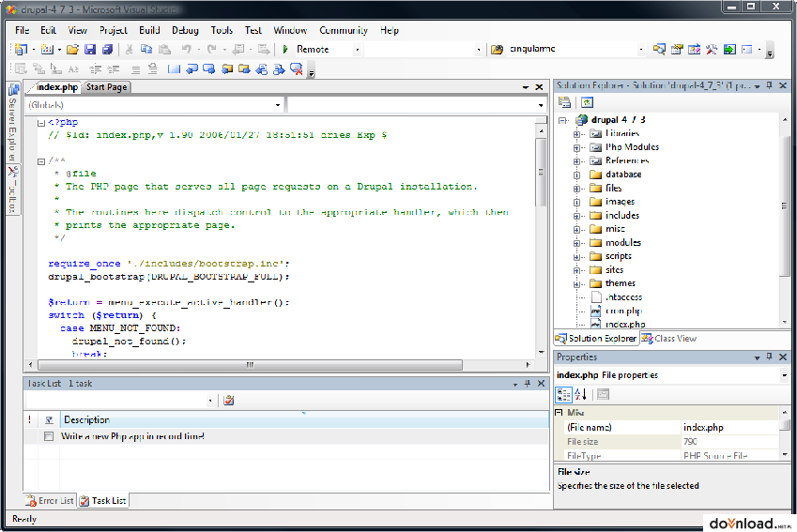Expand the Libraries node
The image size is (797, 532).
576,134
